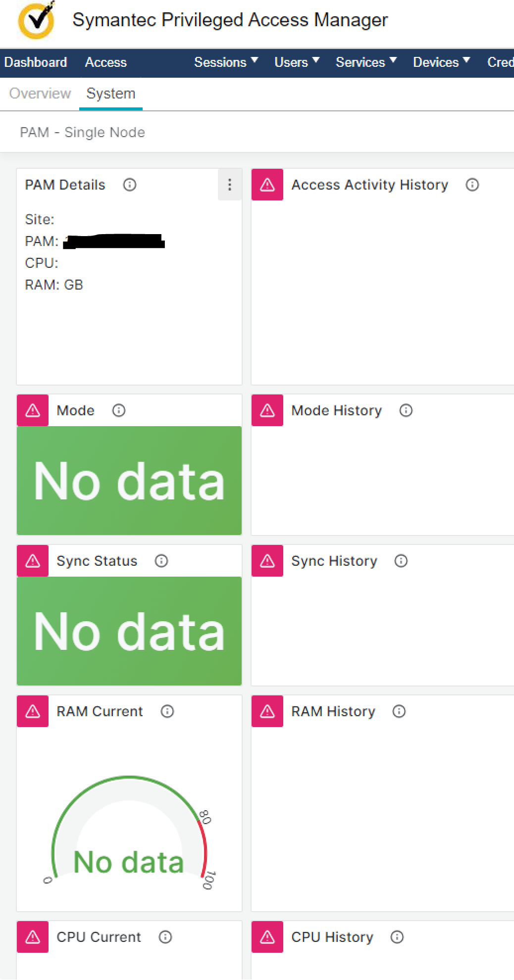Click the Mode panel warning icon
This screenshot has height=980, width=514.
(33, 410)
